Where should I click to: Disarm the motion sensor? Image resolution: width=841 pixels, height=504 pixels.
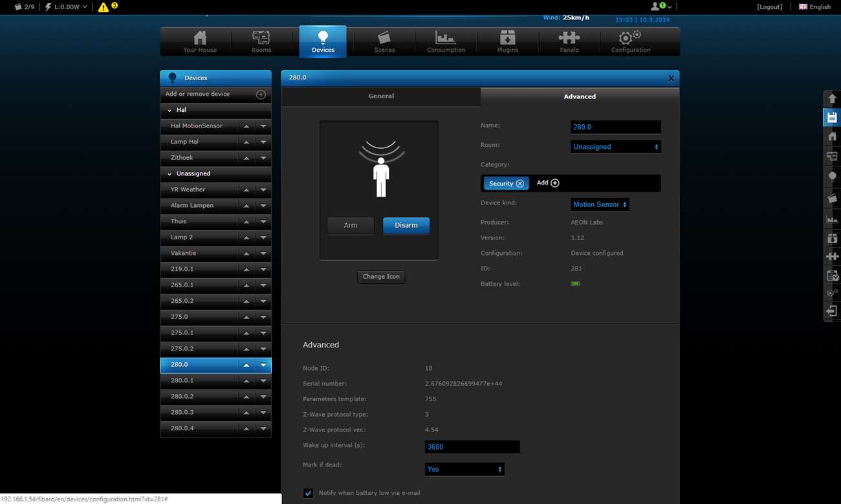(x=406, y=225)
